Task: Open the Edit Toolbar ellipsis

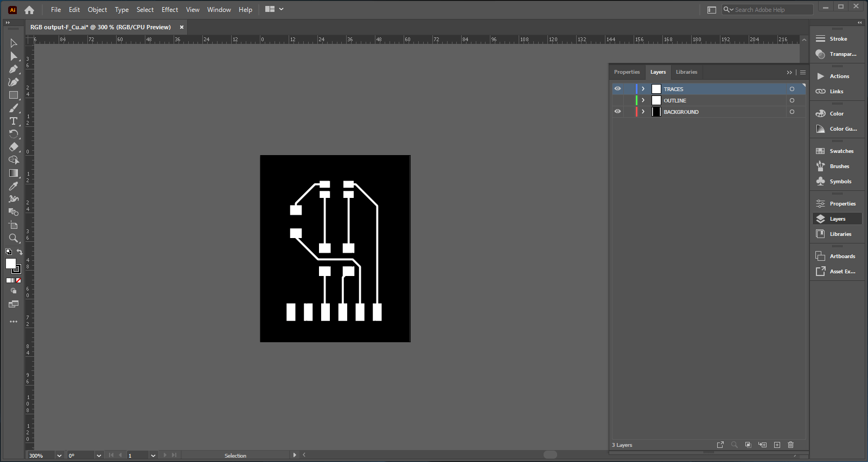Action: (x=14, y=322)
